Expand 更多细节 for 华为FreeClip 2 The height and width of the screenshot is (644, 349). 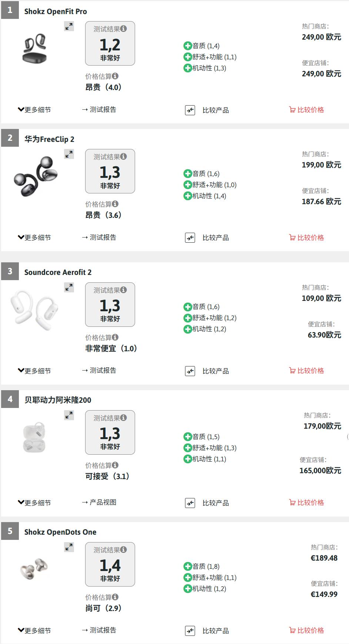(x=34, y=238)
